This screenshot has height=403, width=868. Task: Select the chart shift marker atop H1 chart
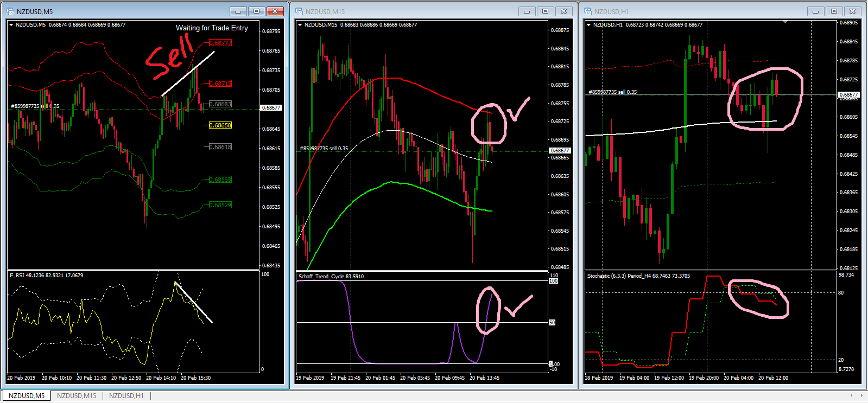pyautogui.click(x=785, y=22)
